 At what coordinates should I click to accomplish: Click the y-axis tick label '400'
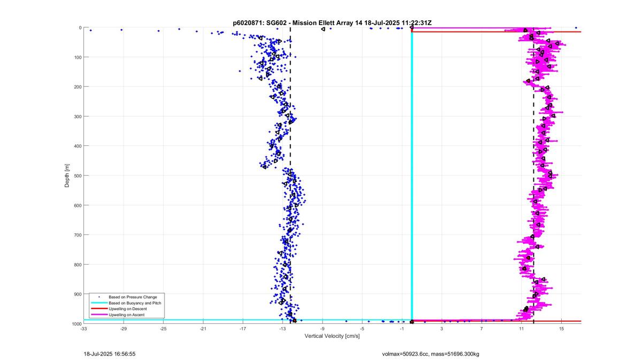(x=78, y=146)
